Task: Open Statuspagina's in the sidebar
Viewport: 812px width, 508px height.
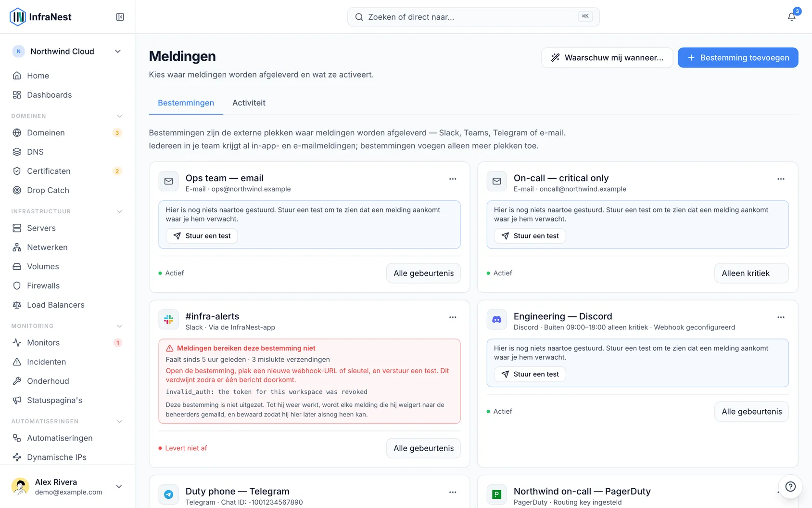Action: pyautogui.click(x=67, y=400)
